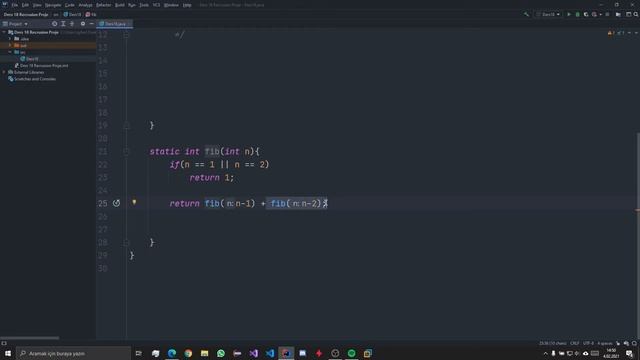Click the UTF-8 encoding status
Image resolution: width=640 pixels, height=360 pixels.
tap(588, 343)
